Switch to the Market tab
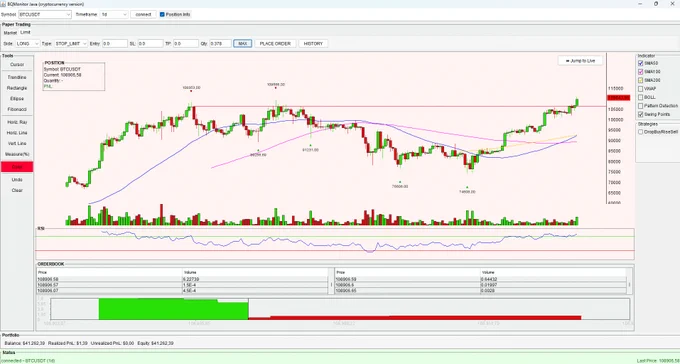This screenshot has width=680, height=364. click(10, 33)
